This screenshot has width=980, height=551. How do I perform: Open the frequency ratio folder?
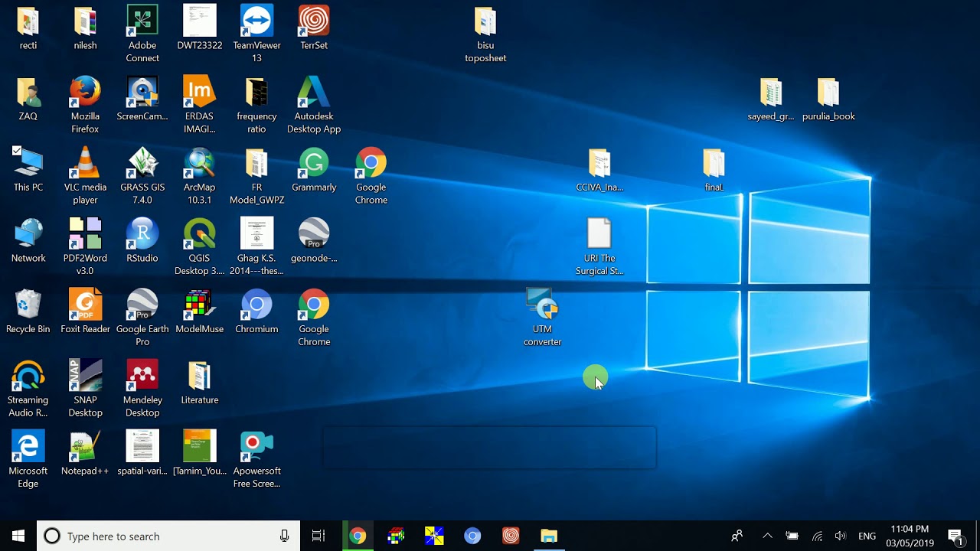click(x=256, y=106)
